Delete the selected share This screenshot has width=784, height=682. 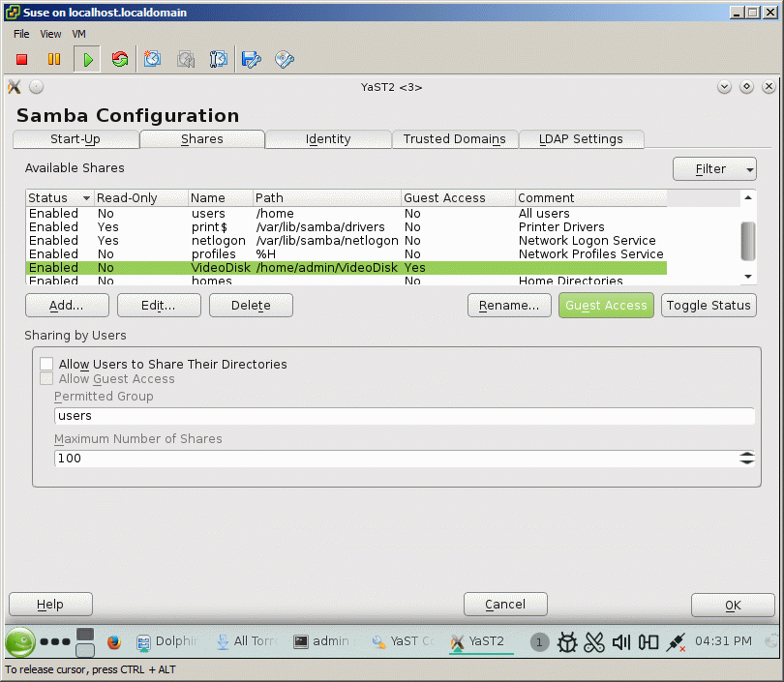(x=251, y=306)
